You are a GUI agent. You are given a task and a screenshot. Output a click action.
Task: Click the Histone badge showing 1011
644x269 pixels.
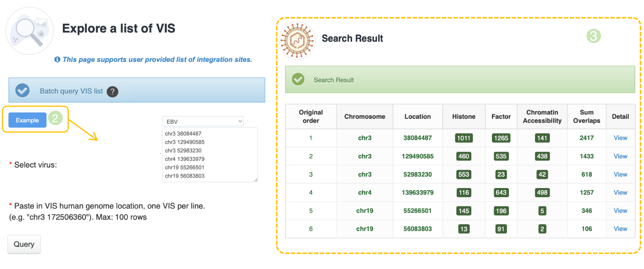[464, 138]
